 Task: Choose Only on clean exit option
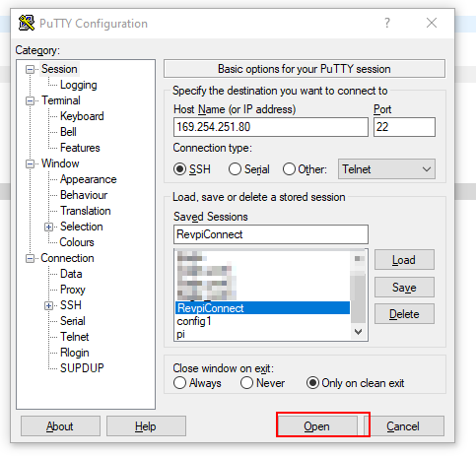point(312,383)
